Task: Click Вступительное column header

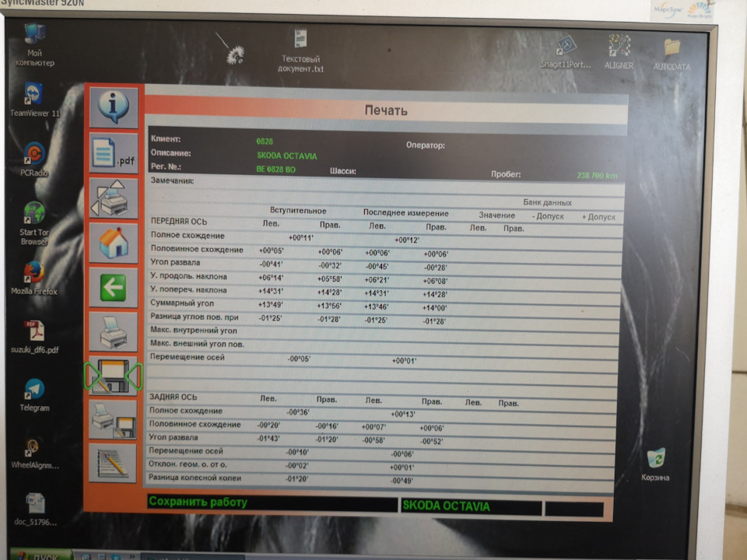Action: tap(298, 211)
